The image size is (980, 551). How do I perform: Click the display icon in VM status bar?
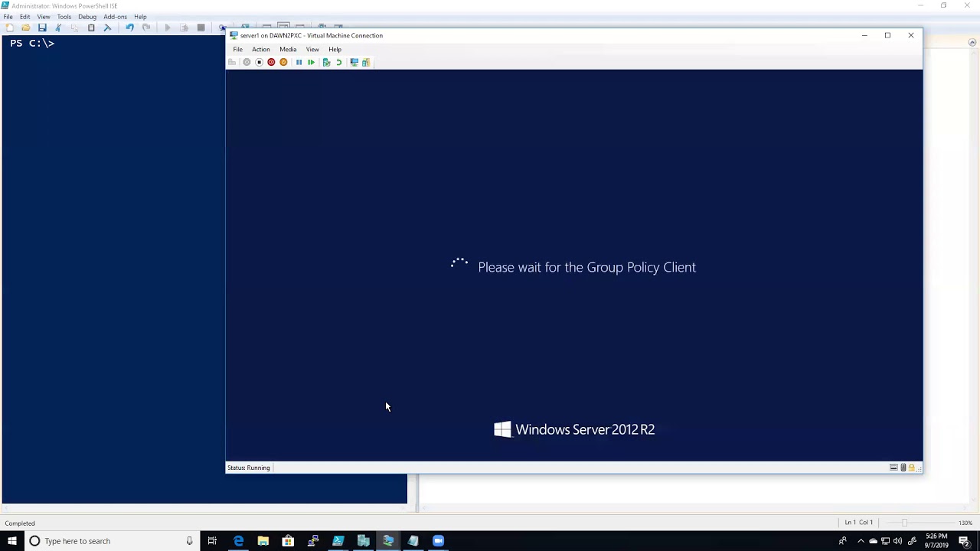pyautogui.click(x=893, y=468)
